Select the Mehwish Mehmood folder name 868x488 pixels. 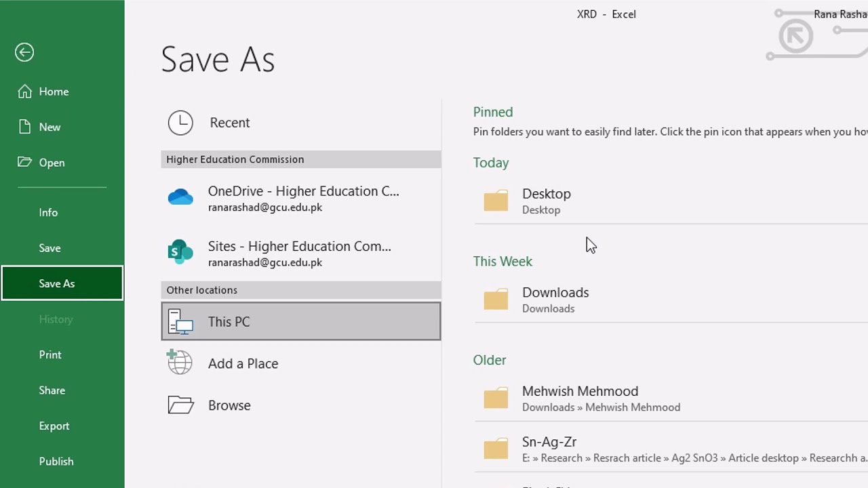580,391
